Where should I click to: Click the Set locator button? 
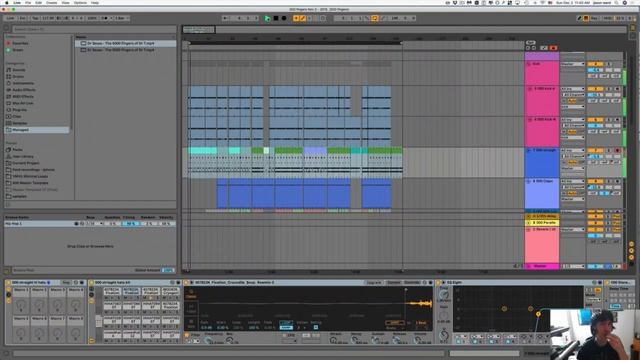(x=530, y=42)
